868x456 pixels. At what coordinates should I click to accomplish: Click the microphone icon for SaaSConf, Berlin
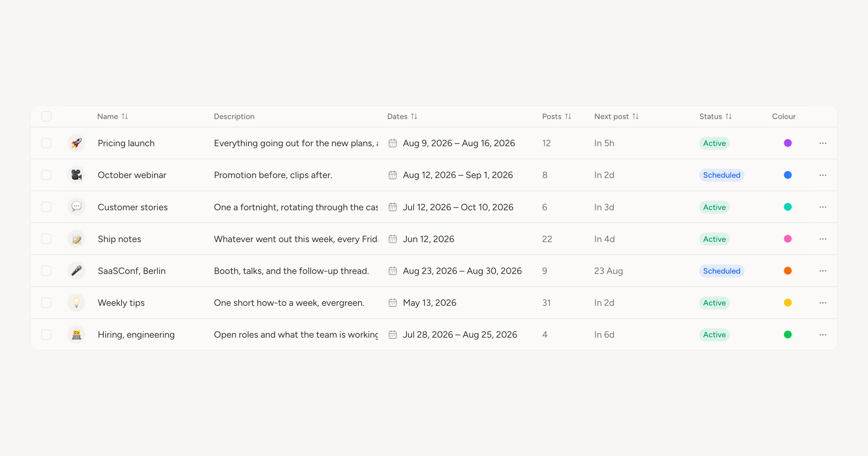coord(76,271)
